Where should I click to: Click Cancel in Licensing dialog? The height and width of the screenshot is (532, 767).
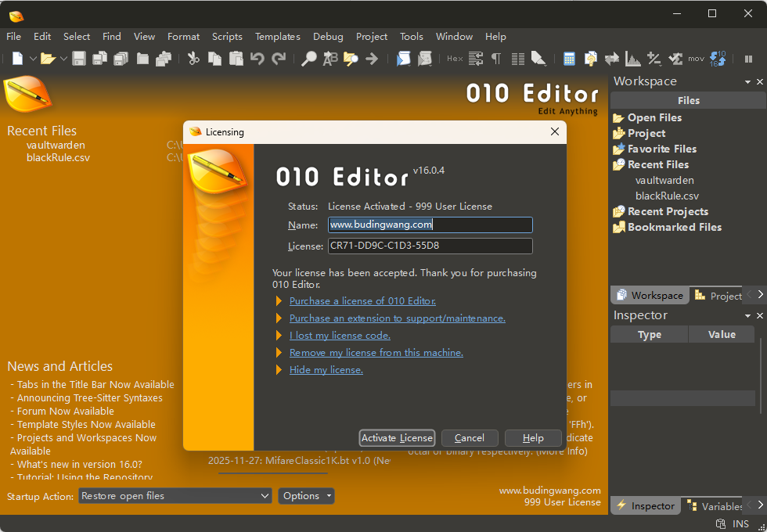pos(470,438)
